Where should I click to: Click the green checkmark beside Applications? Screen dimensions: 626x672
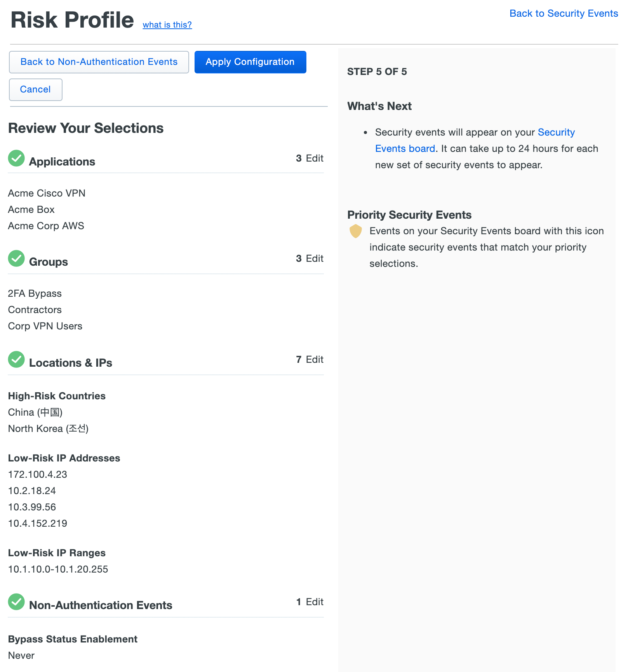tap(16, 158)
